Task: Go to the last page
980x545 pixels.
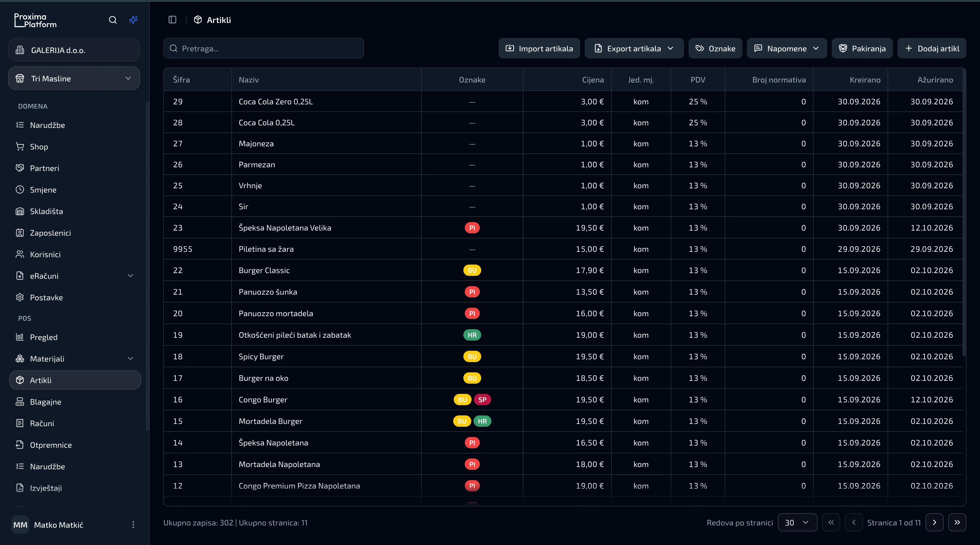Action: [x=957, y=523]
